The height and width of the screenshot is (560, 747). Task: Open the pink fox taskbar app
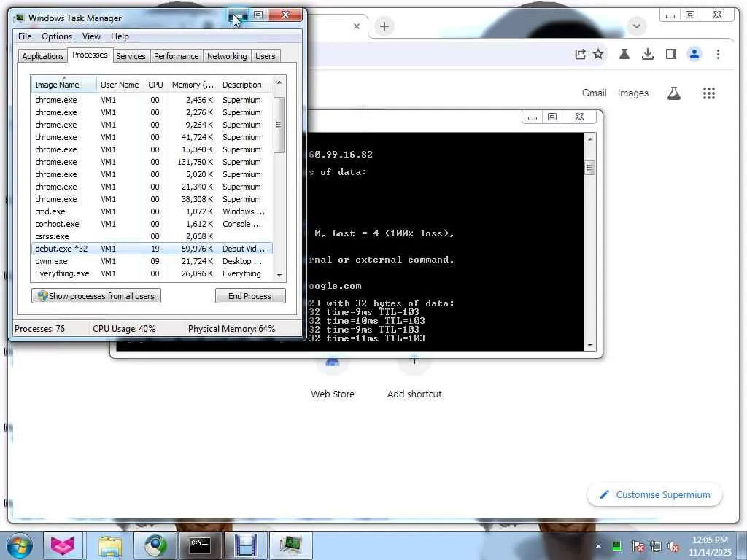click(63, 545)
